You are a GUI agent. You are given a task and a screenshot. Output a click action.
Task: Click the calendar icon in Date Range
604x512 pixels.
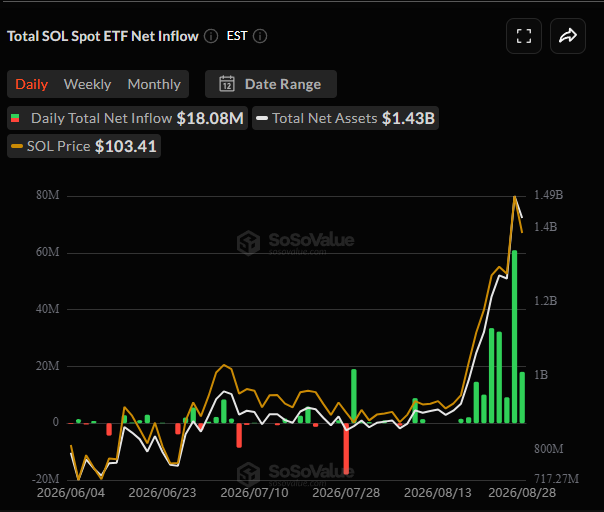click(x=226, y=84)
